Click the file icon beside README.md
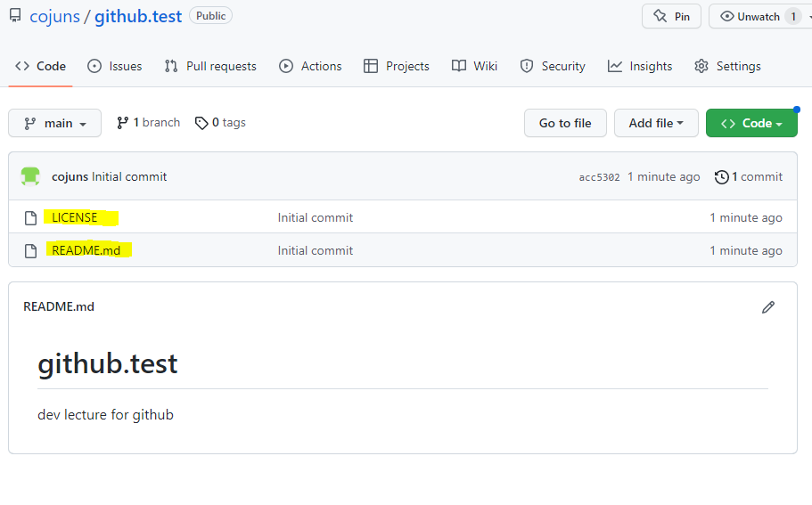The height and width of the screenshot is (505, 812). point(31,251)
